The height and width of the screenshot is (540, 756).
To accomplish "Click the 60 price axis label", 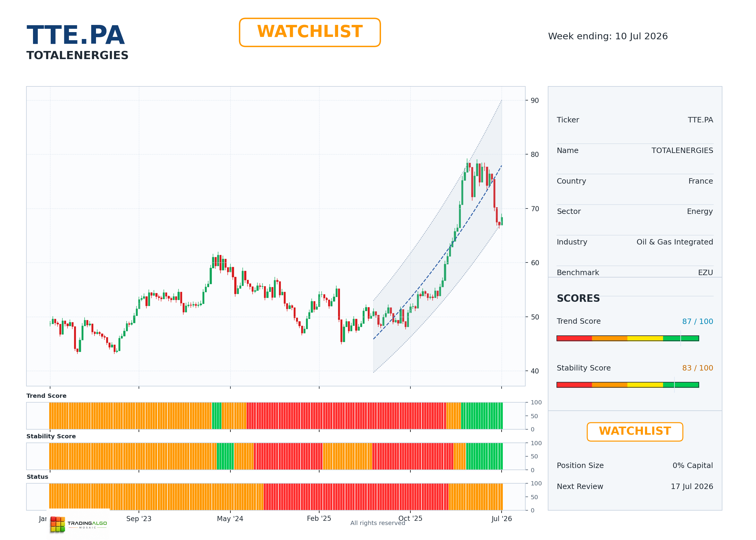I will coord(535,263).
